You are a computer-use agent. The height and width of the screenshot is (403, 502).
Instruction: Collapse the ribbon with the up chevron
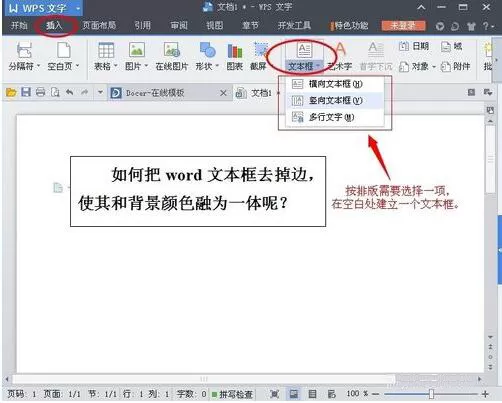421,7
